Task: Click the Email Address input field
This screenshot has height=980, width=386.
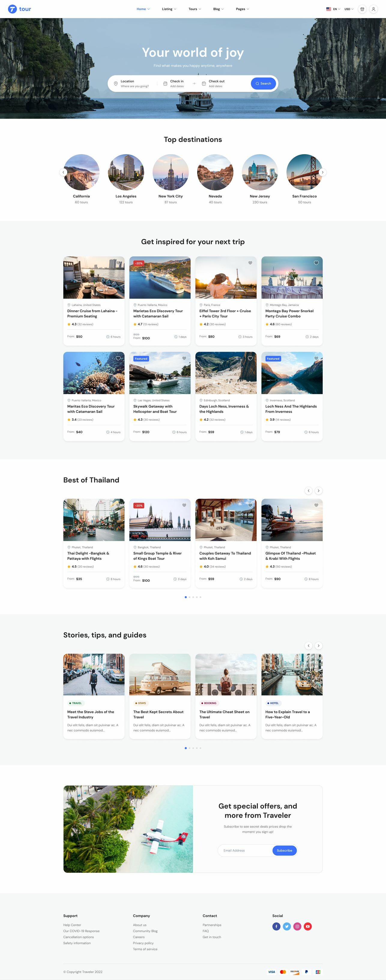Action: coord(246,850)
